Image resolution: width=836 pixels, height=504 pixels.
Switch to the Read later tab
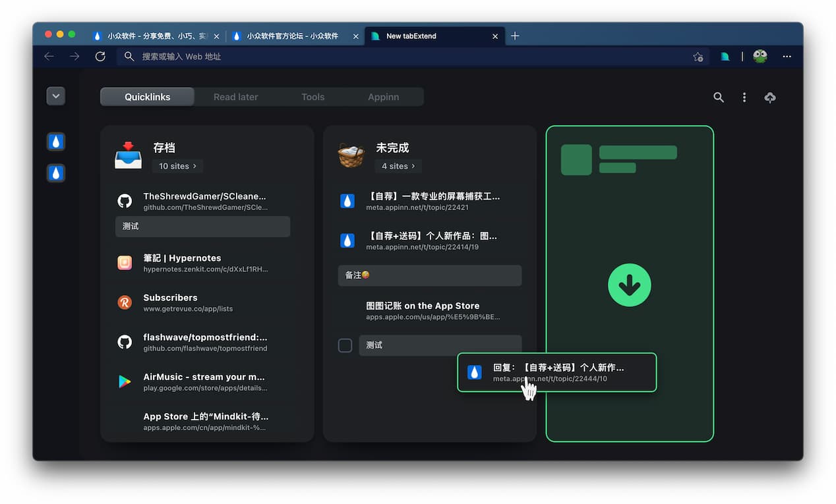(x=235, y=96)
